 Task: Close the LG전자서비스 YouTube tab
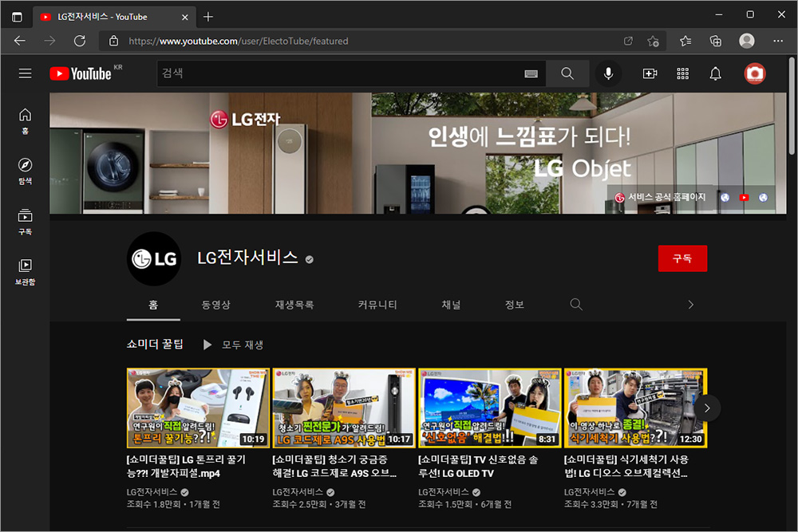coord(185,17)
